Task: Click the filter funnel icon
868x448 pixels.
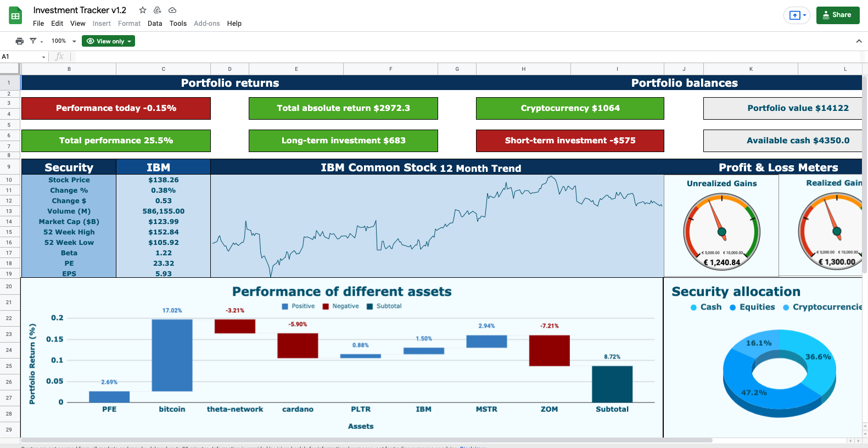Action: click(x=33, y=41)
